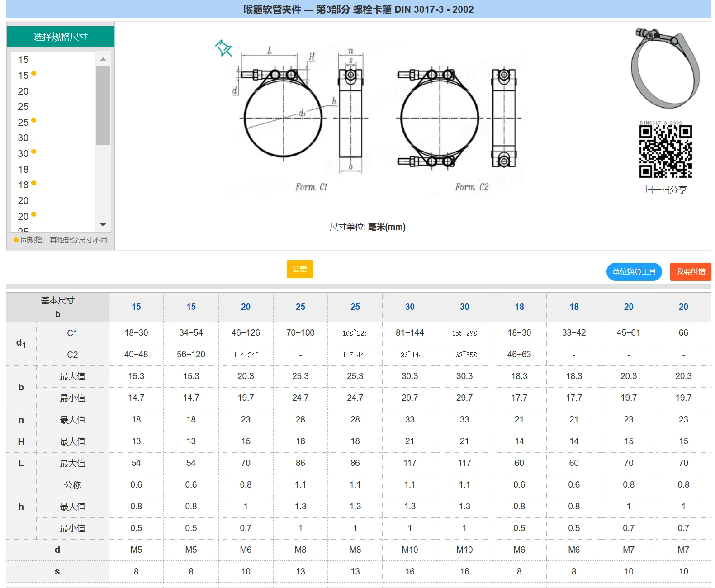Image resolution: width=715 pixels, height=588 pixels.
Task: Click 我要纠错 to report an error
Action: click(x=690, y=272)
